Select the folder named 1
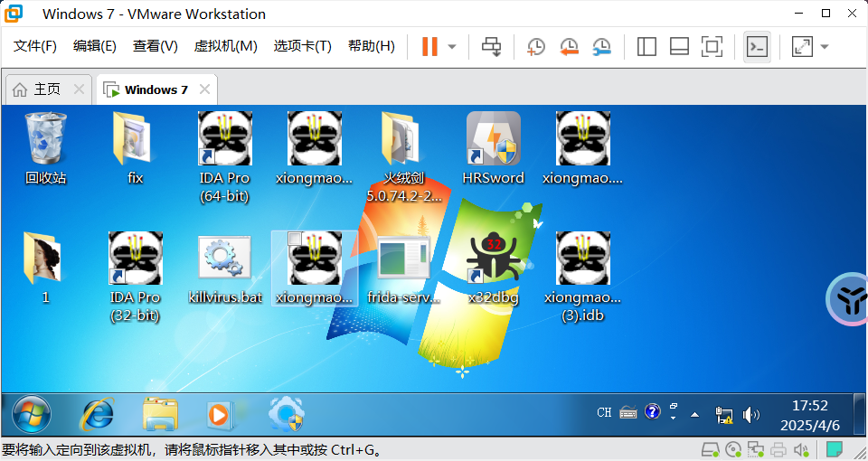 [x=45, y=268]
